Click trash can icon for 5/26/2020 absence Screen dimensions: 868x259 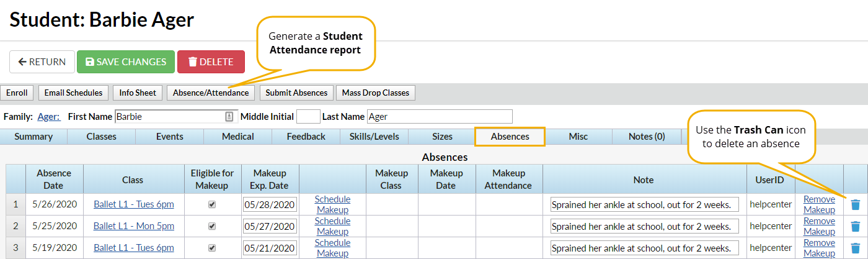pyautogui.click(x=856, y=204)
